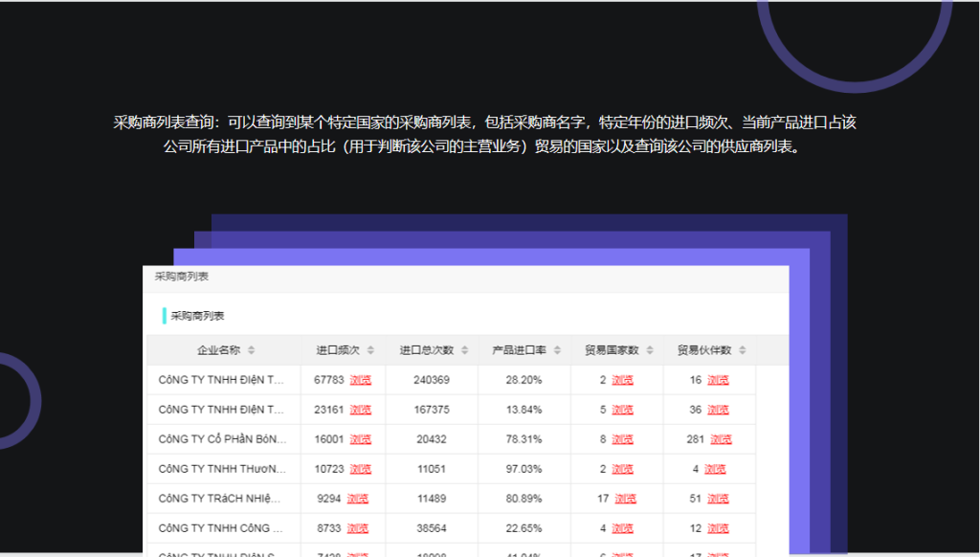The image size is (980, 557).
Task: Open 浏览 link next to 16001
Action: tap(361, 439)
